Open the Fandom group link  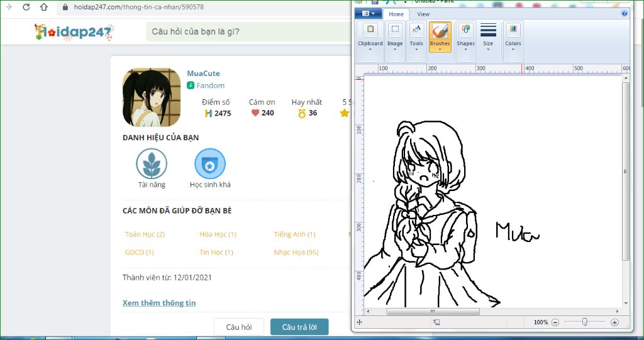210,85
